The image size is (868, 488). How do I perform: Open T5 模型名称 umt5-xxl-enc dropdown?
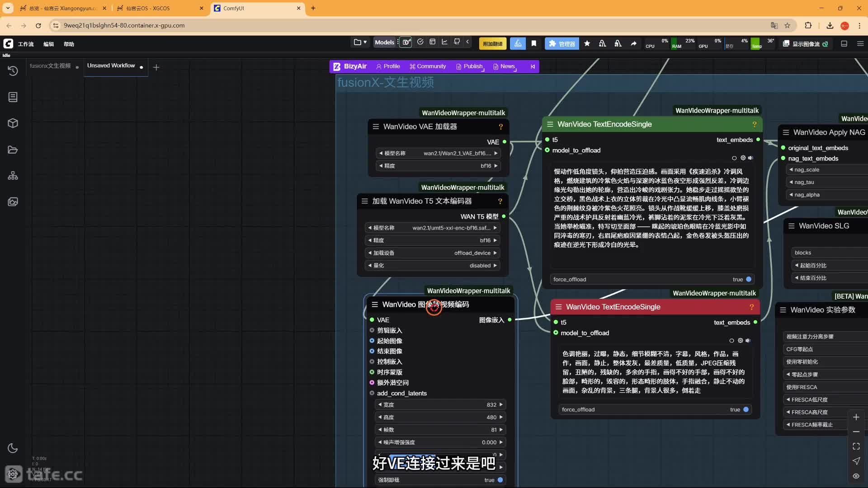click(x=432, y=228)
